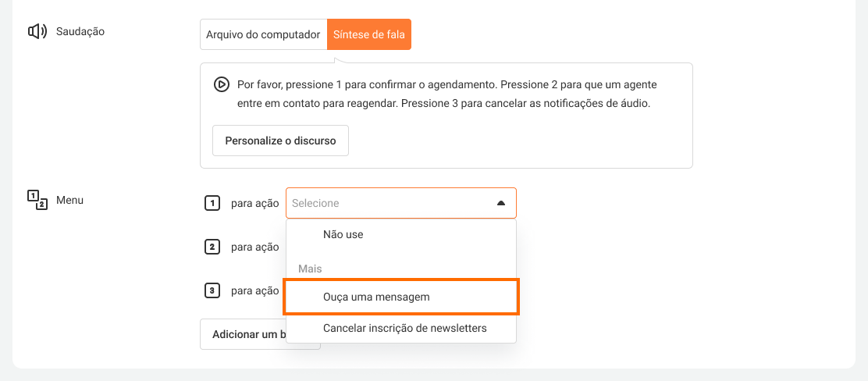Click the Menu keypad icon
Screen dimensions: 868x381
point(37,200)
